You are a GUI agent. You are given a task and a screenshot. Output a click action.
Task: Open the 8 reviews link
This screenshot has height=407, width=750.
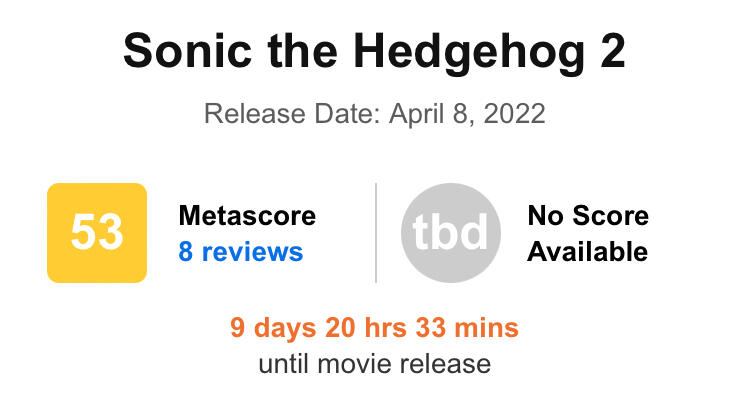pos(240,251)
